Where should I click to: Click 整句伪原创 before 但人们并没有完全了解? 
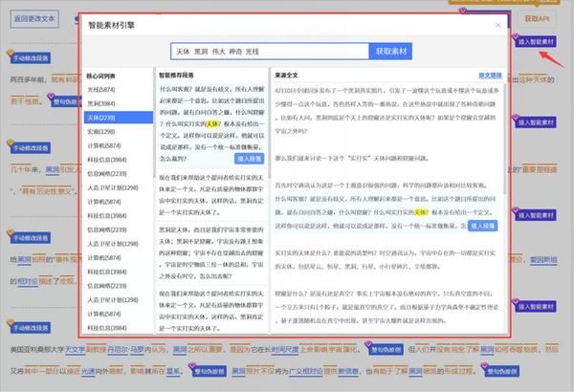pos(386,350)
